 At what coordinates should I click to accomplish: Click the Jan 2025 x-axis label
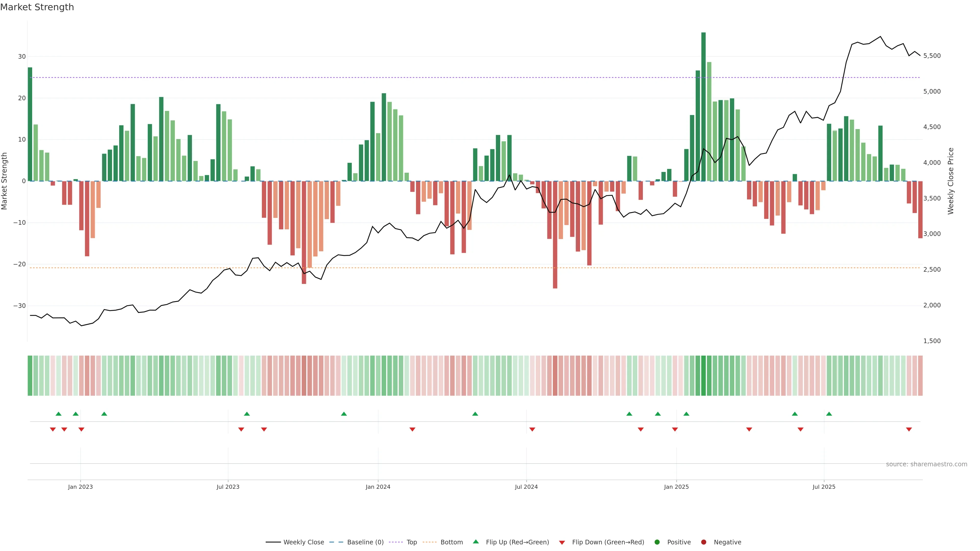coord(676,487)
